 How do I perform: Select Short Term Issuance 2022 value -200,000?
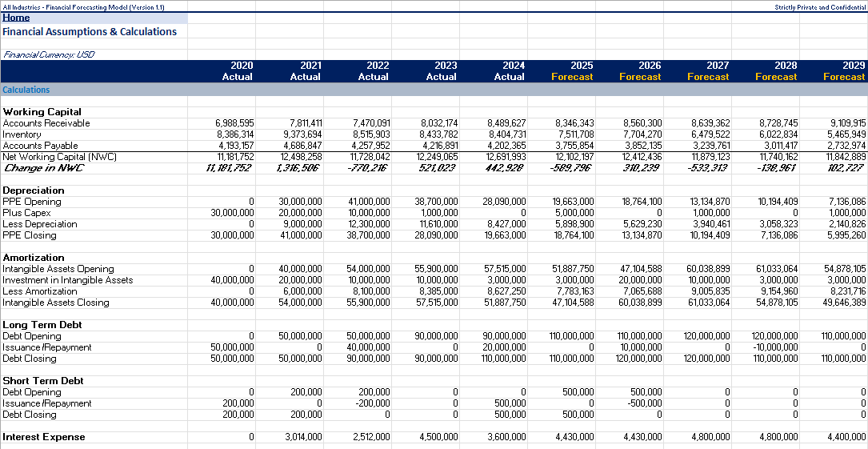[374, 403]
